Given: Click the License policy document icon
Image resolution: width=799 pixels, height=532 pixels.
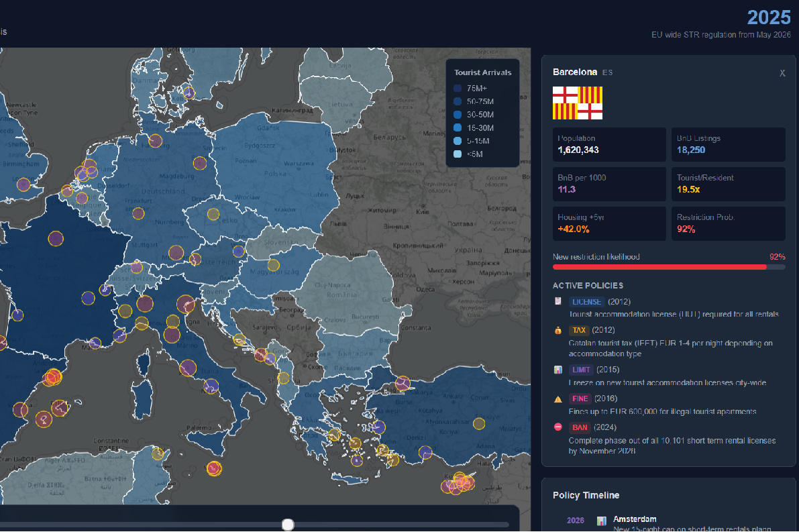Looking at the screenshot, I should click(558, 302).
